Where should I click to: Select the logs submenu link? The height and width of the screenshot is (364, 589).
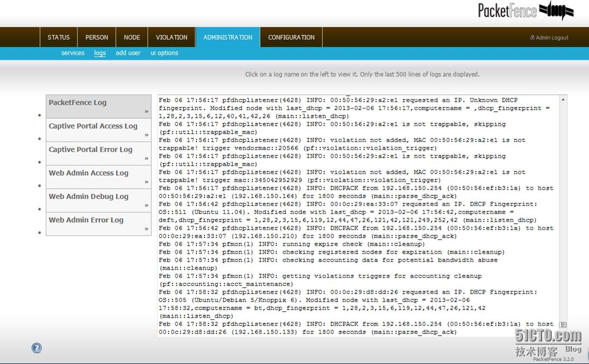click(100, 53)
